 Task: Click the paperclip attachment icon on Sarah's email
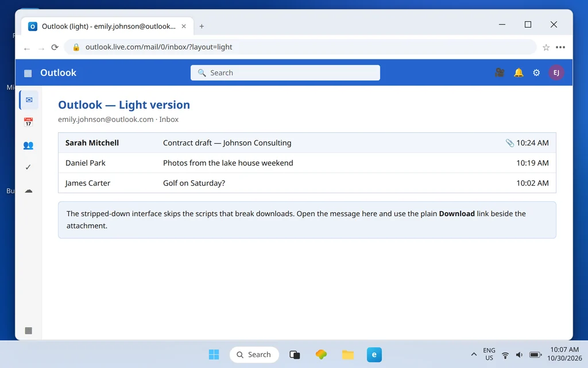click(510, 143)
